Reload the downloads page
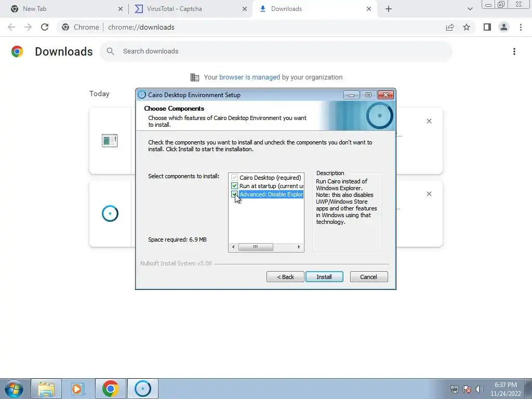532x399 pixels. pos(45,27)
